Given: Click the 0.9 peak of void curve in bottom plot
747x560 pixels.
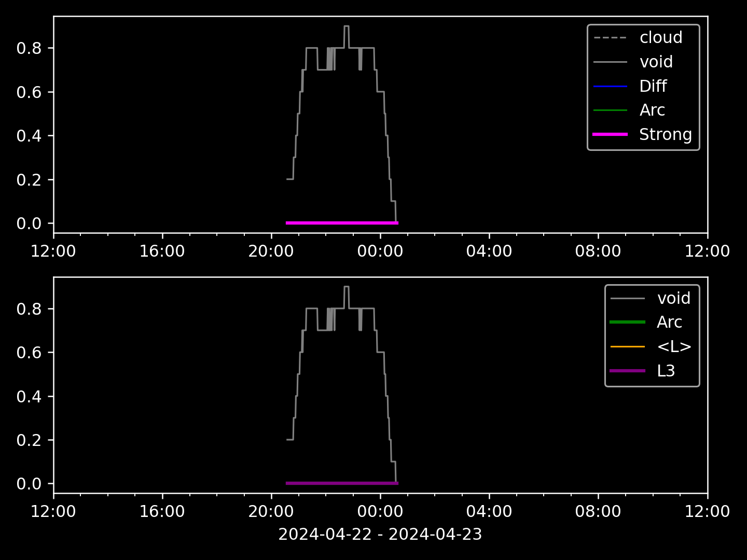Looking at the screenshot, I should point(347,286).
